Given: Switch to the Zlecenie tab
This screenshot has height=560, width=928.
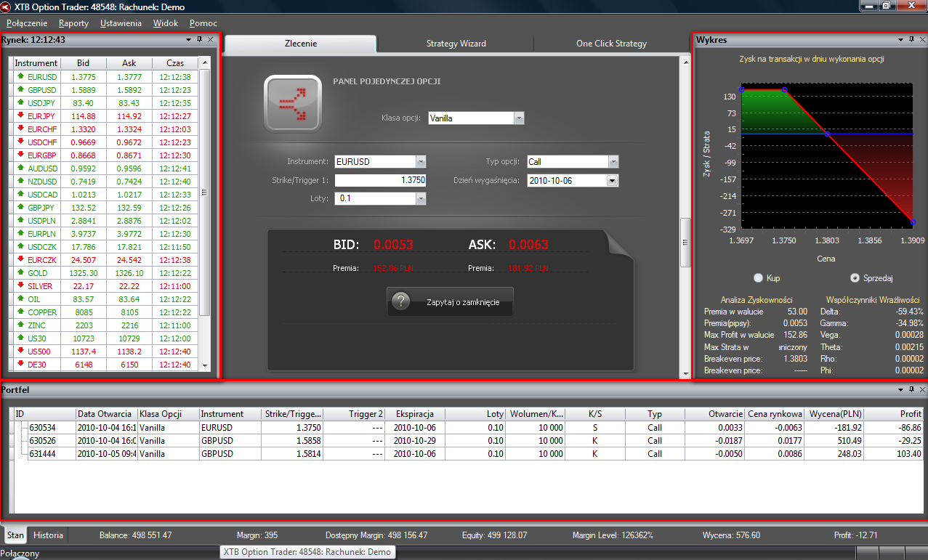Looking at the screenshot, I should 300,44.
